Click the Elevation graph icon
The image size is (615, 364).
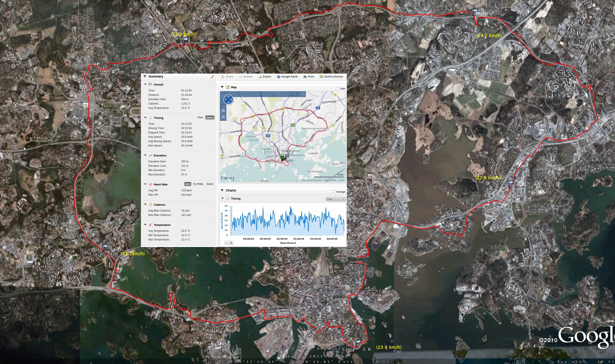(x=150, y=155)
